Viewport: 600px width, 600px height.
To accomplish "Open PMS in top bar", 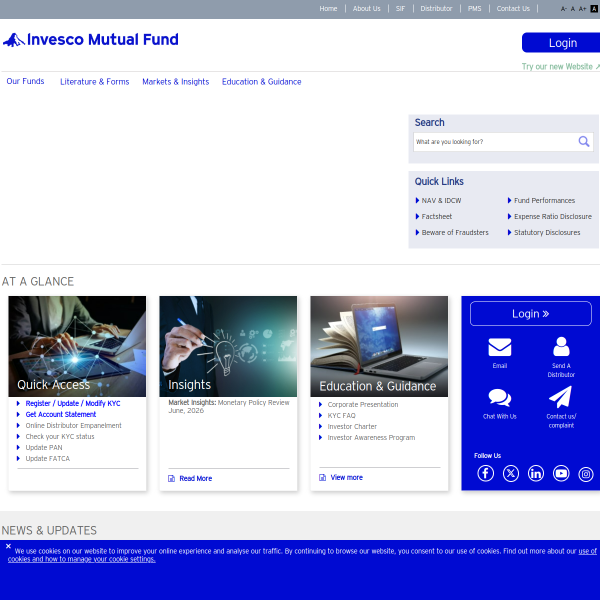I will [x=474, y=8].
